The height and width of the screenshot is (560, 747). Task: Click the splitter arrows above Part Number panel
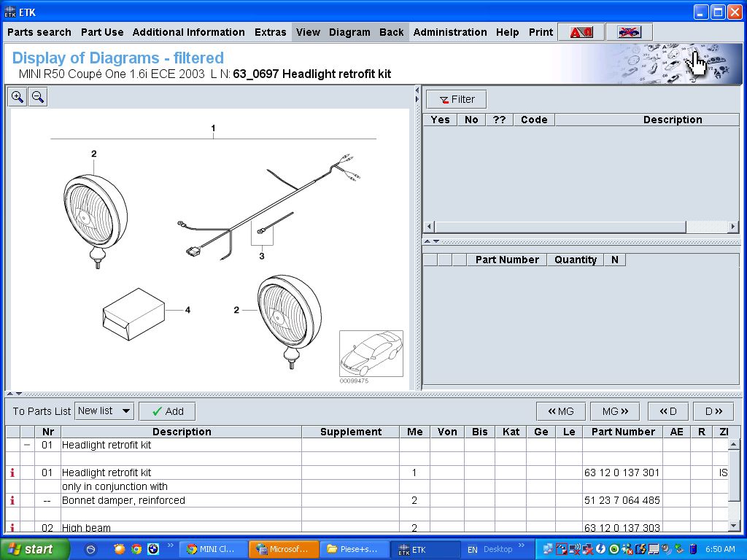[x=432, y=241]
